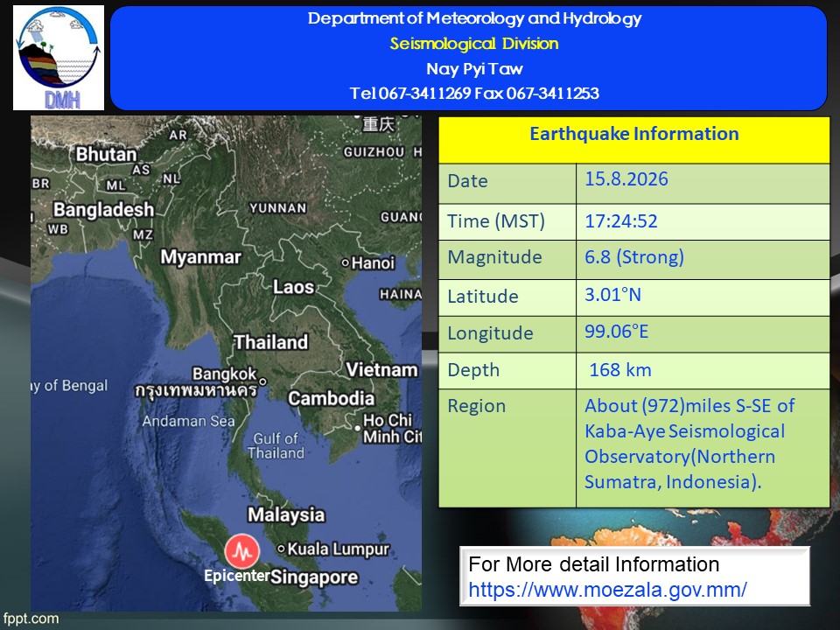This screenshot has height=630, width=840.
Task: Click the 'Earthquake Information' table header
Action: tap(634, 134)
